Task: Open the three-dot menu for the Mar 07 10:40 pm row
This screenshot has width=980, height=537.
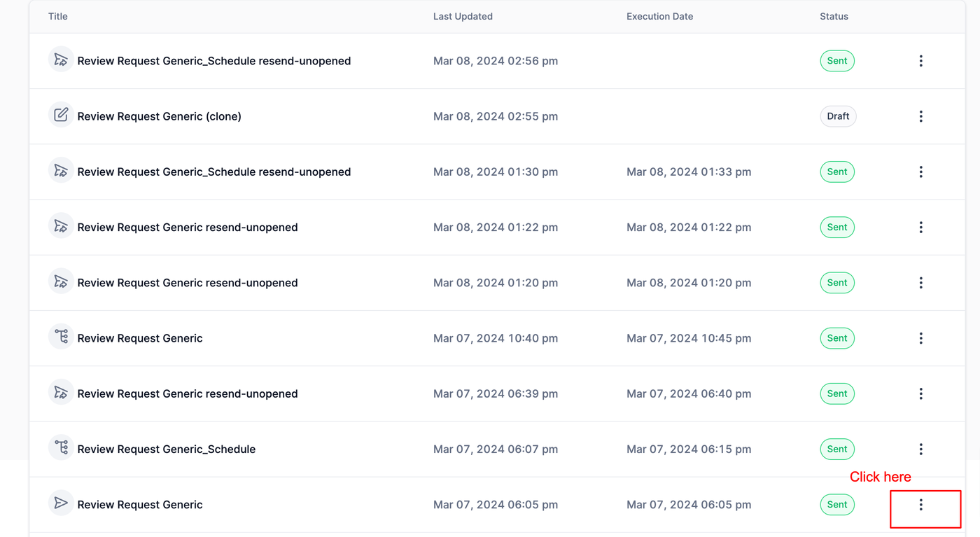Action: pyautogui.click(x=920, y=338)
